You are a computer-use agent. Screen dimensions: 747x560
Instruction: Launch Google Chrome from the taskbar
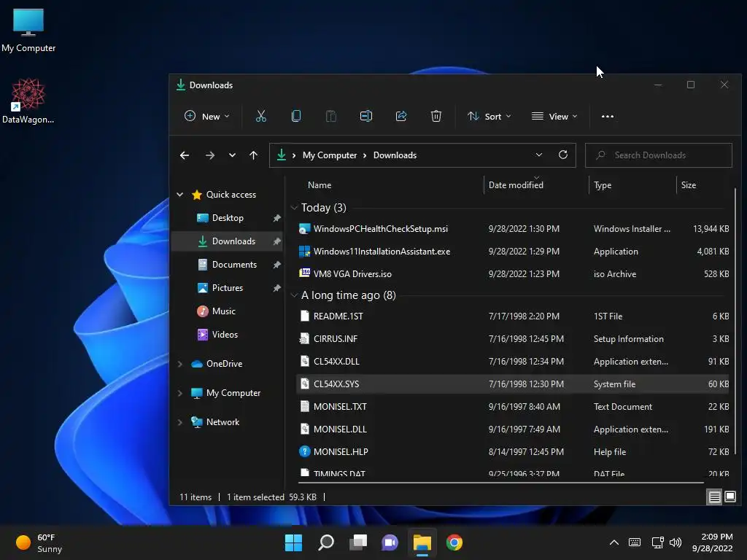coord(454,542)
